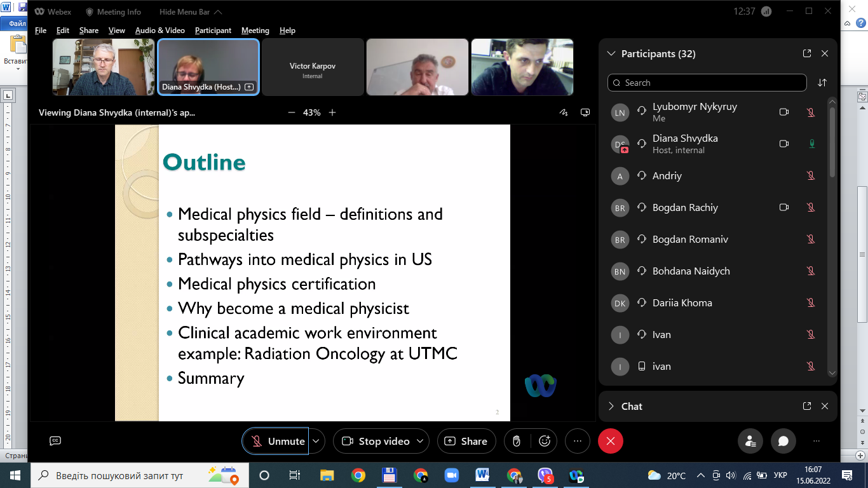Open the Participant menu
The image size is (868, 488).
point(213,30)
